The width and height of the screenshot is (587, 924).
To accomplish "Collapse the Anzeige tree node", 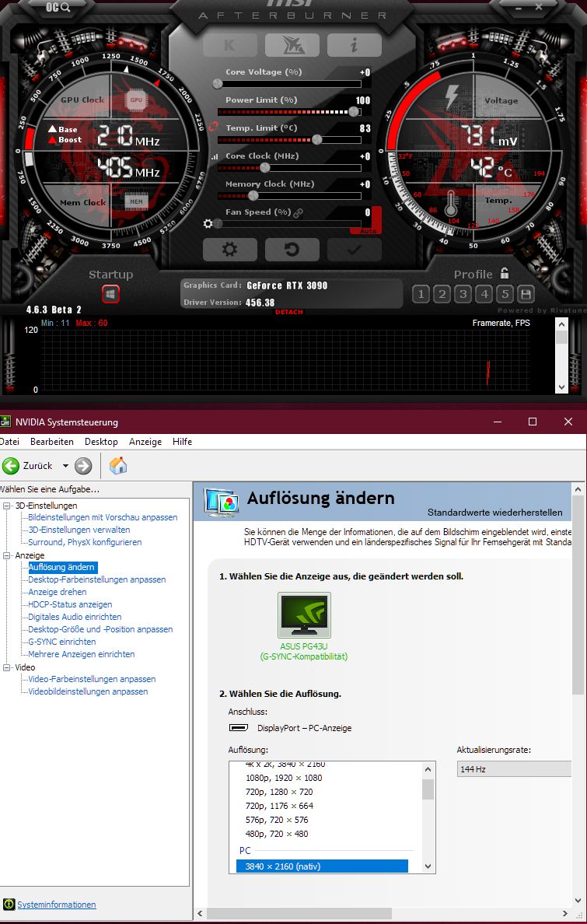I will tap(7, 555).
